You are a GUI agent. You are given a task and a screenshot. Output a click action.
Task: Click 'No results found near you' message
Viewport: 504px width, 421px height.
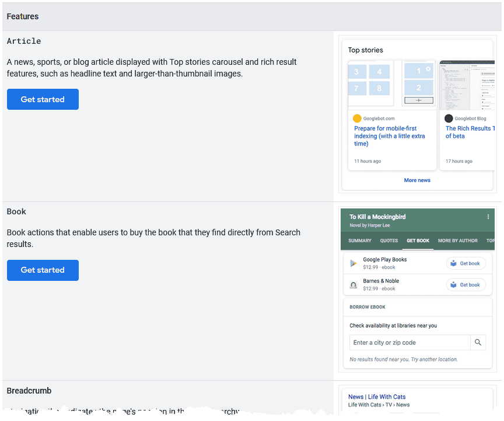tap(404, 360)
